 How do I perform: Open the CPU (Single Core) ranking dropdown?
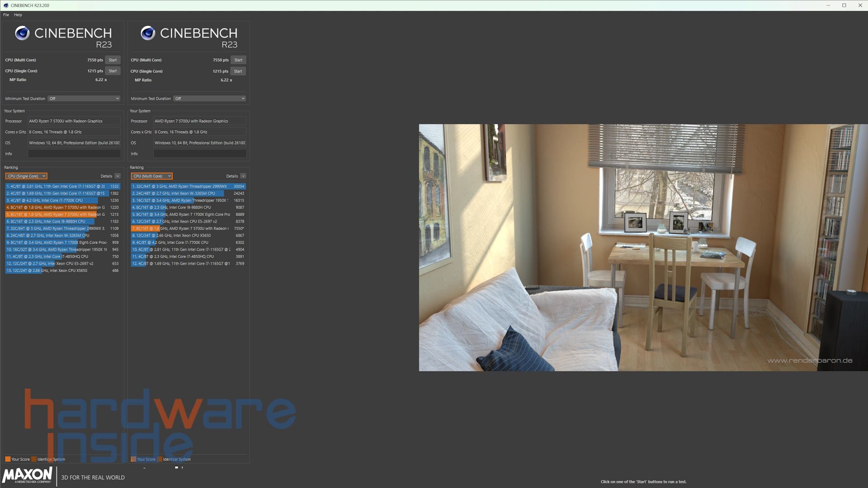(26, 176)
